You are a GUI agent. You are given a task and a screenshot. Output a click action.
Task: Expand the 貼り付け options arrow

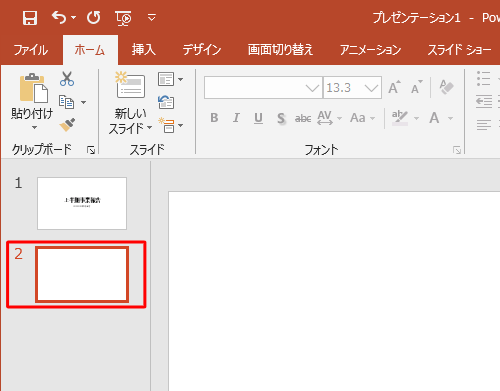pyautogui.click(x=34, y=128)
